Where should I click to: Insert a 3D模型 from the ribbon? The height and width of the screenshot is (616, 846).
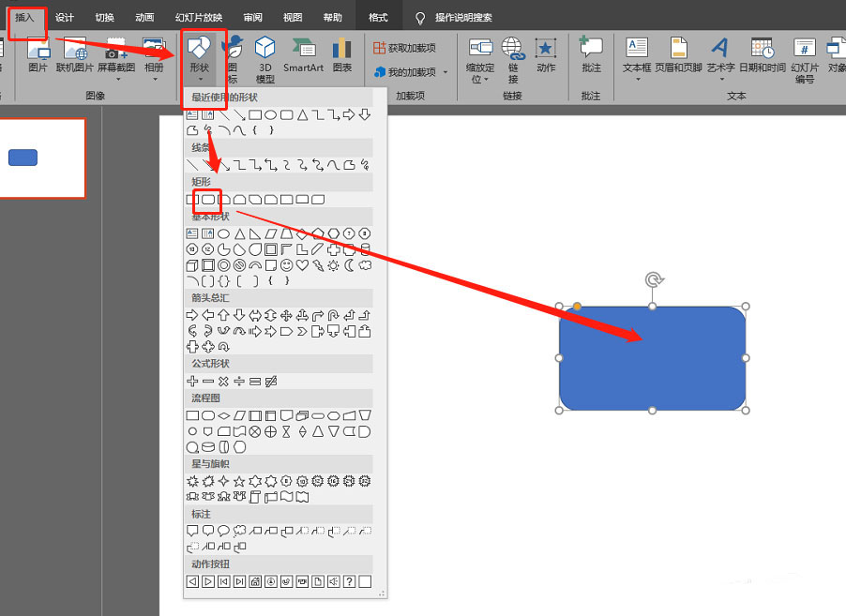coord(264,59)
